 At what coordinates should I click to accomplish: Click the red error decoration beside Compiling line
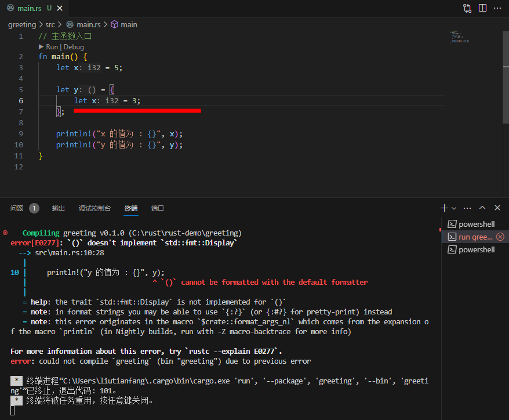tap(5, 233)
